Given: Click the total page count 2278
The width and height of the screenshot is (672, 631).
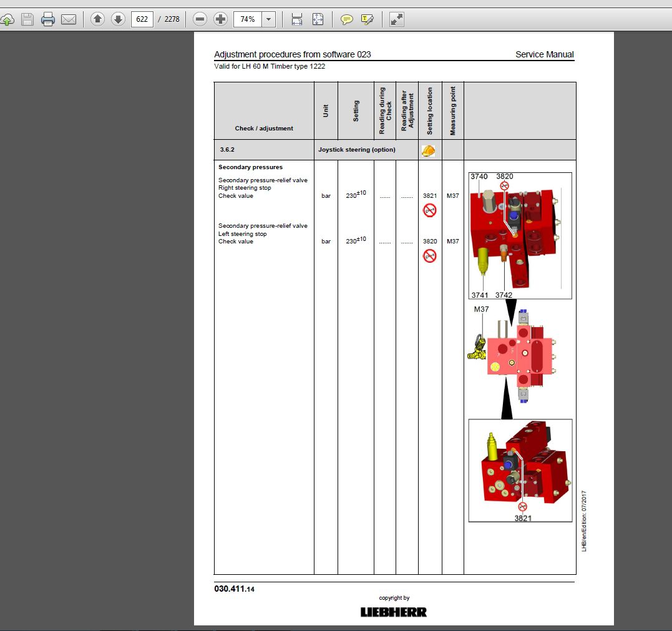Looking at the screenshot, I should point(172,19).
